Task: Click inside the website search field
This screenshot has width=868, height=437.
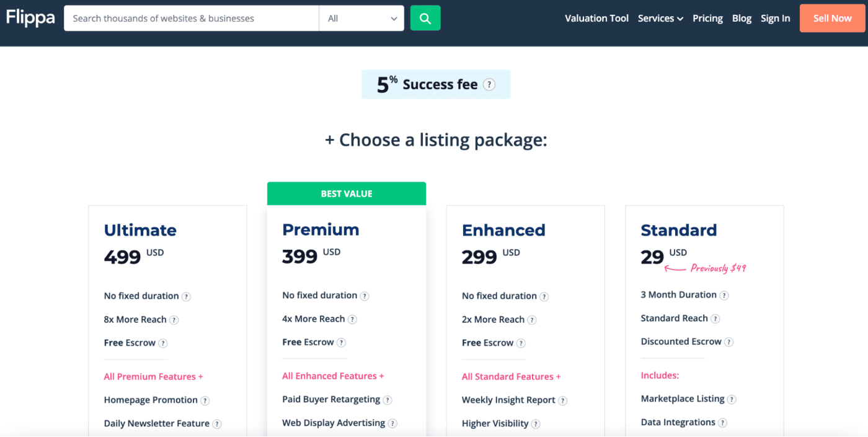Action: tap(186, 18)
